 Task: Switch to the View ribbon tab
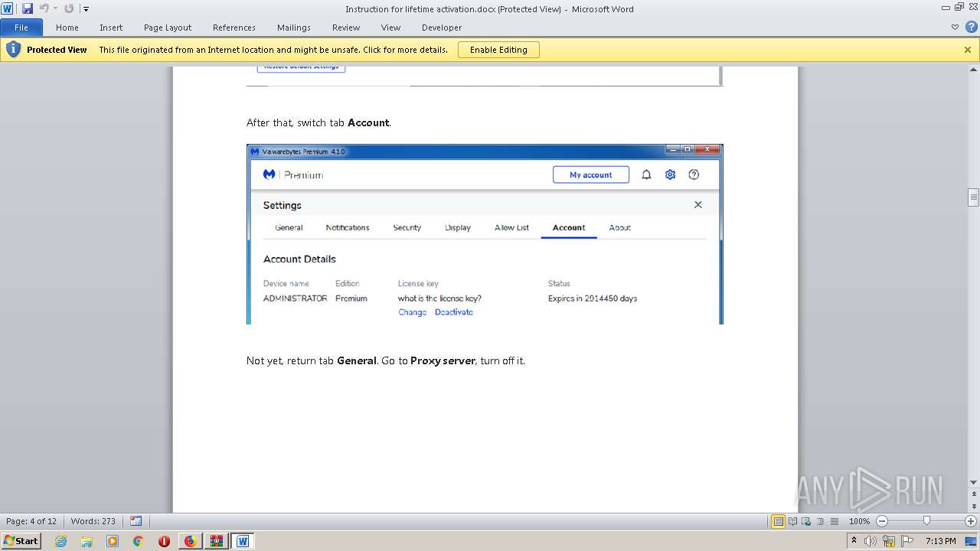pos(391,28)
